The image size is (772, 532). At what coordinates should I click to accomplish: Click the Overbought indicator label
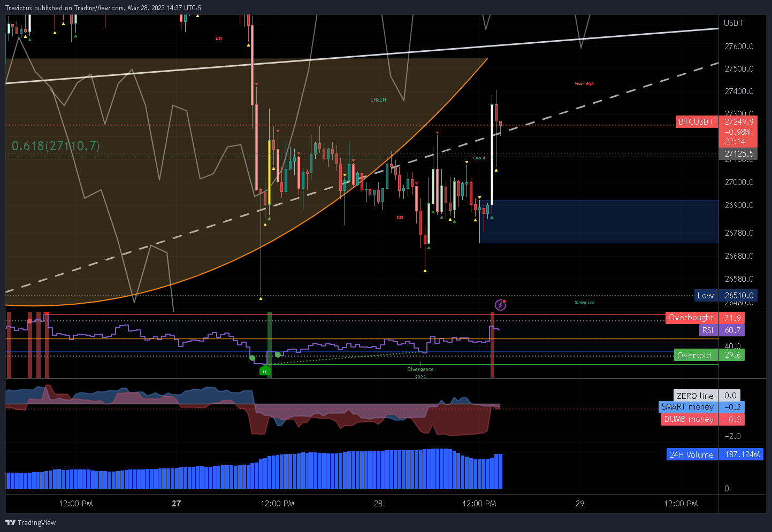tap(691, 318)
